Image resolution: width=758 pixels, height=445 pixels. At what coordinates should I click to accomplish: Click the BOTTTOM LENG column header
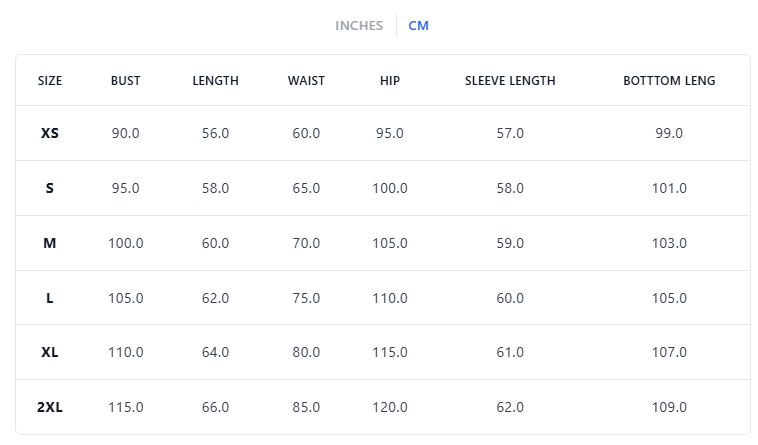669,81
